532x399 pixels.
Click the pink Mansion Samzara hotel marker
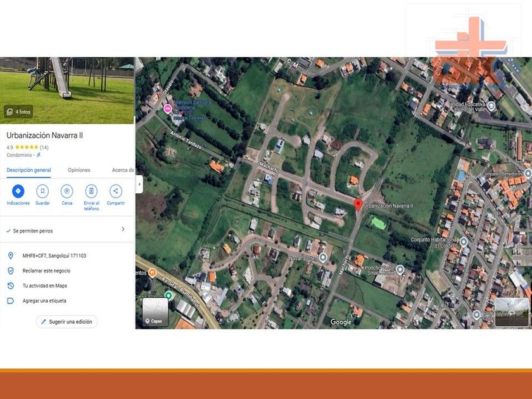coord(167,109)
